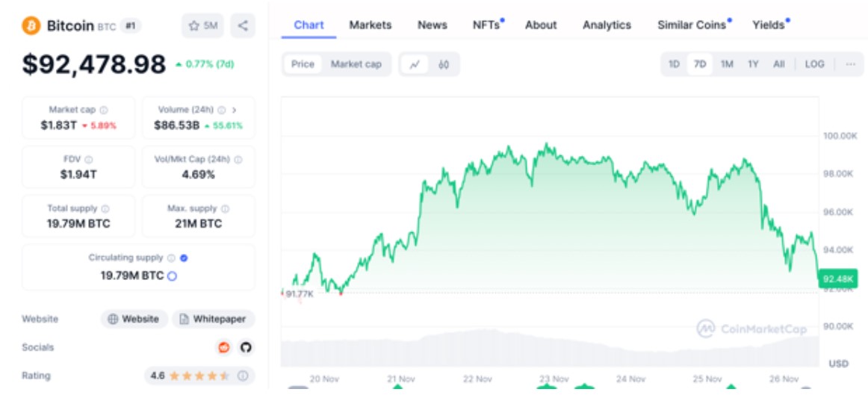Switch to the Markets tab

[370, 25]
